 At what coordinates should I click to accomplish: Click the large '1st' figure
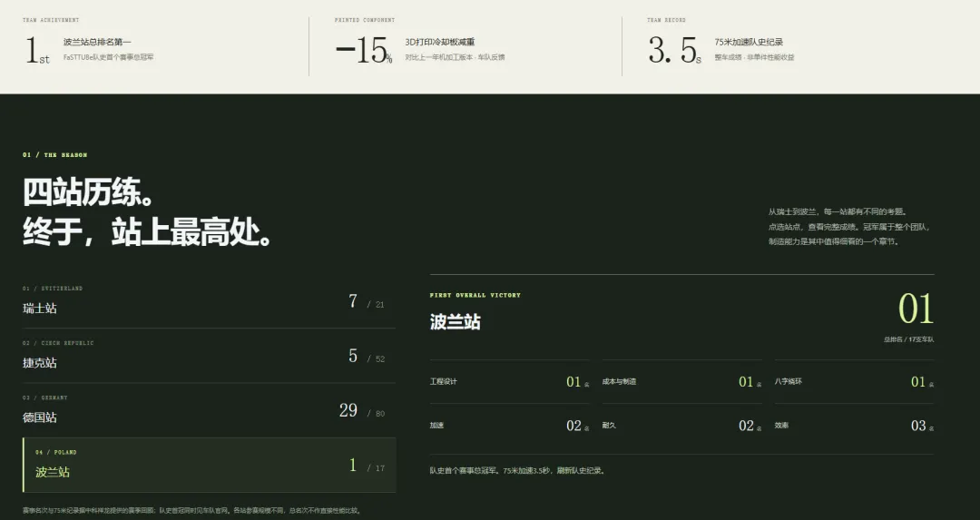pyautogui.click(x=37, y=50)
